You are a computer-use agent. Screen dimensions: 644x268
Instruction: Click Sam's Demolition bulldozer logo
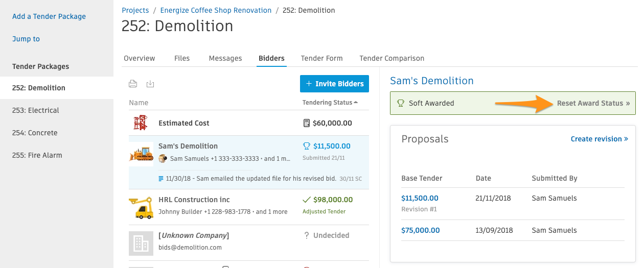click(x=141, y=154)
